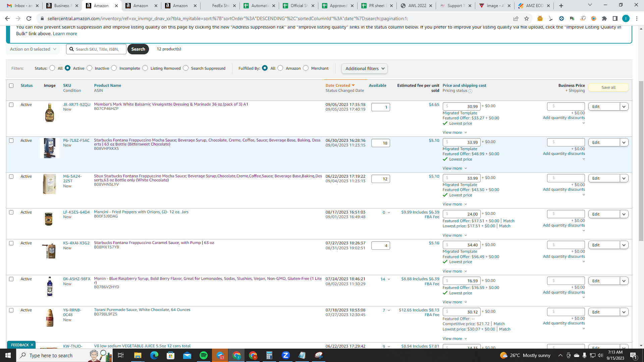644x362 pixels.
Task: Click the Search button
Action: click(x=138, y=49)
